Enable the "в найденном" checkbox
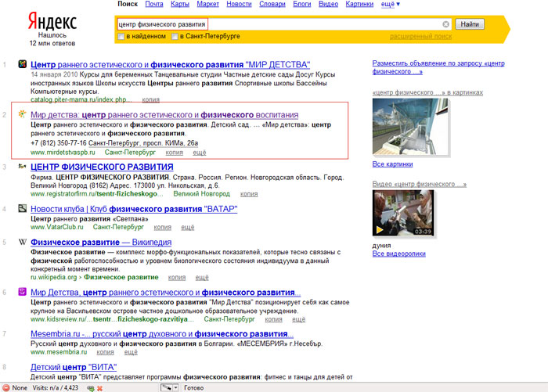The width and height of the screenshot is (548, 392). click(x=120, y=37)
